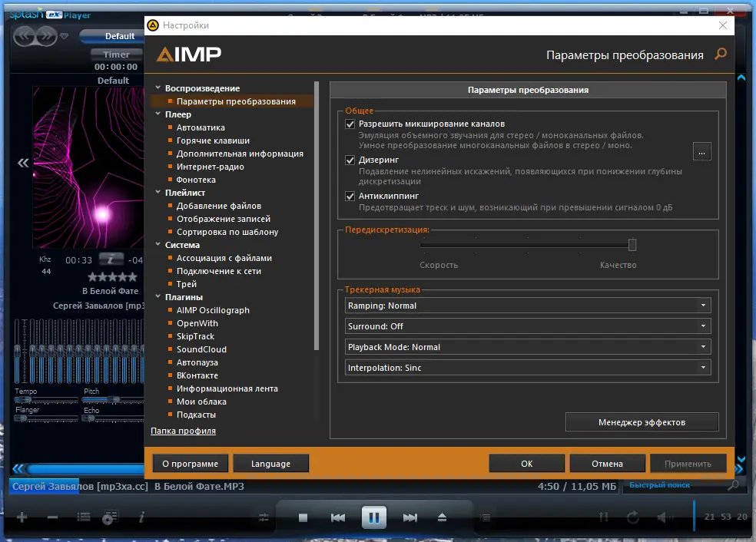756x542 pixels.
Task: Collapse the 'Плеер' tree section
Action: tap(157, 114)
